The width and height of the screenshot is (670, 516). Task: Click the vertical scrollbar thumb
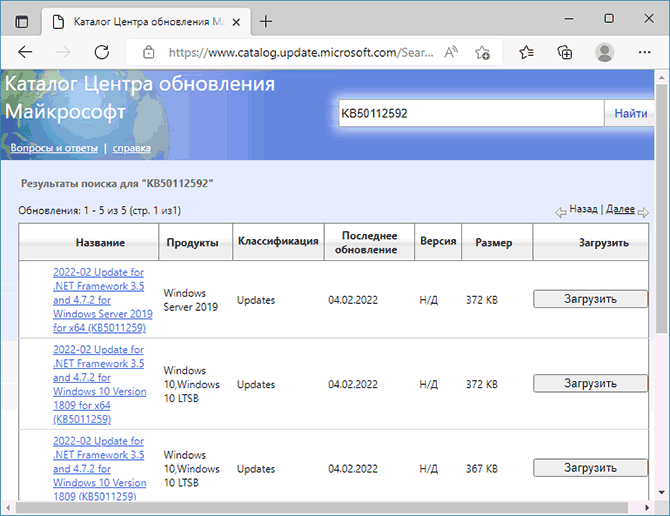click(x=662, y=209)
